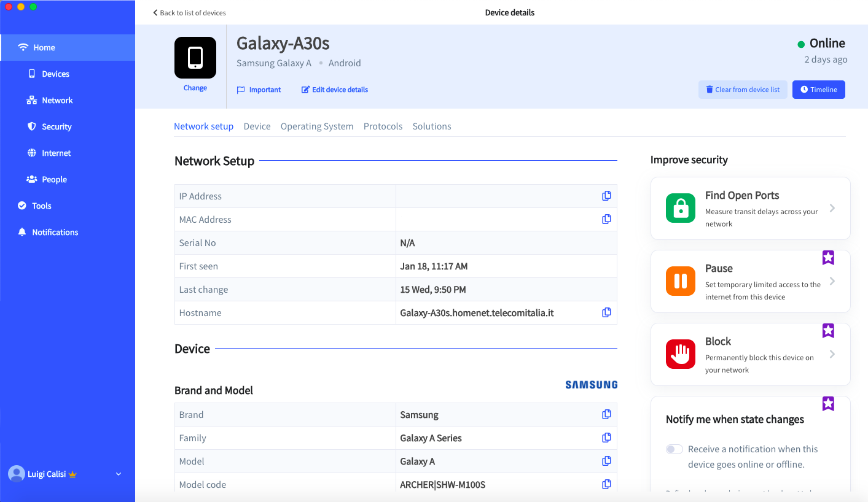Click the Change icon link
The width and height of the screenshot is (868, 502).
[195, 88]
